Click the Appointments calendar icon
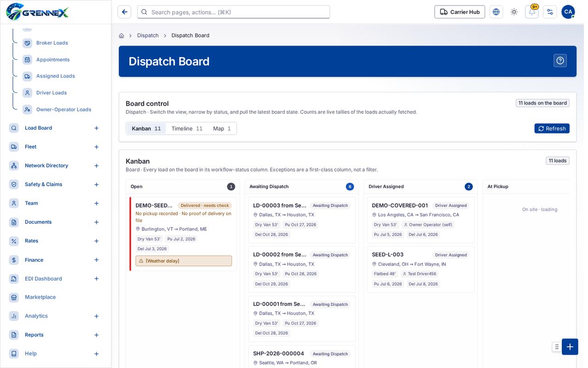 [28, 60]
